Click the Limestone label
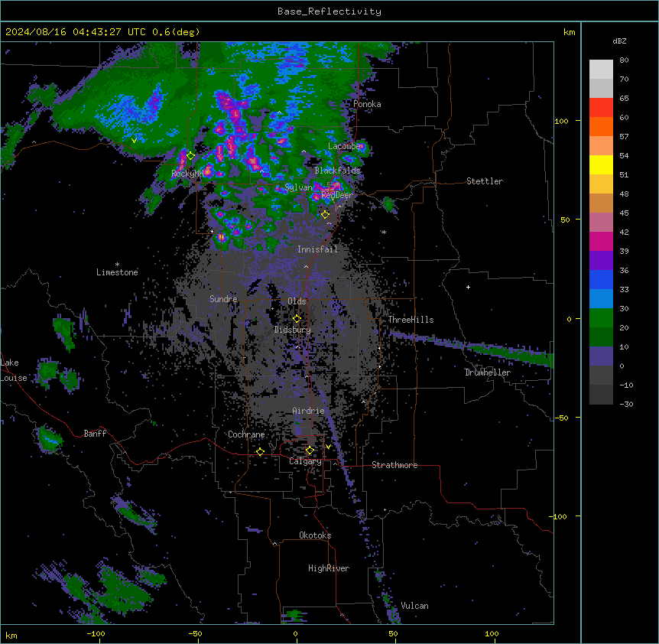 [117, 272]
